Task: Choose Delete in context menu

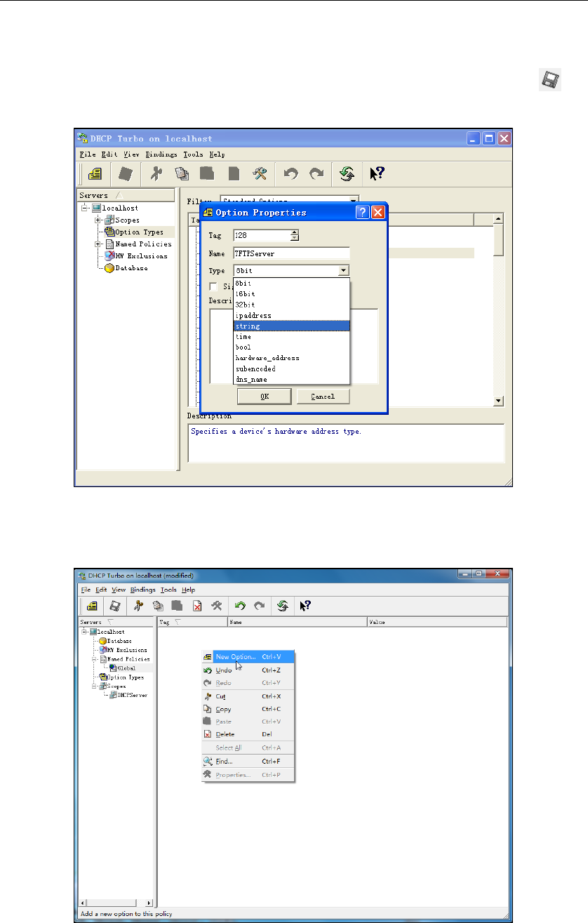Action: (x=248, y=734)
